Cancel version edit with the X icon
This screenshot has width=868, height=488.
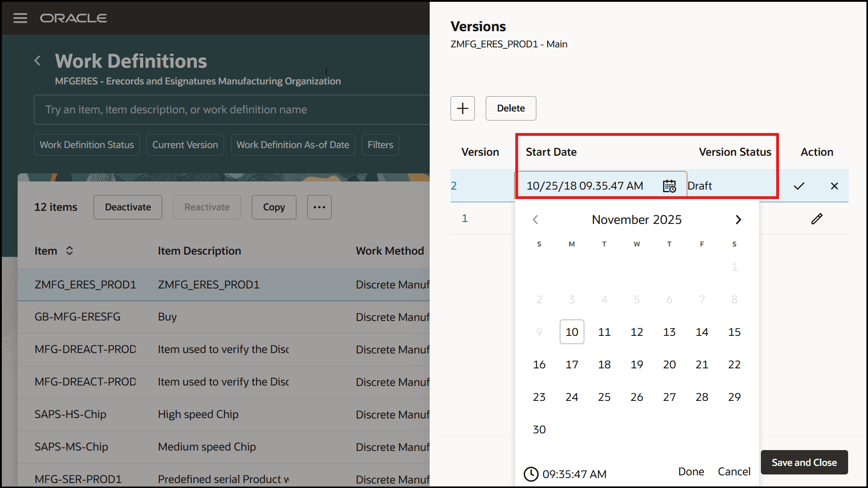[x=834, y=186]
